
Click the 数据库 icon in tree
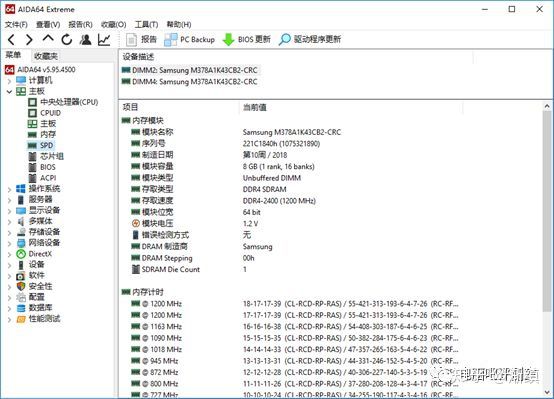tap(21, 308)
